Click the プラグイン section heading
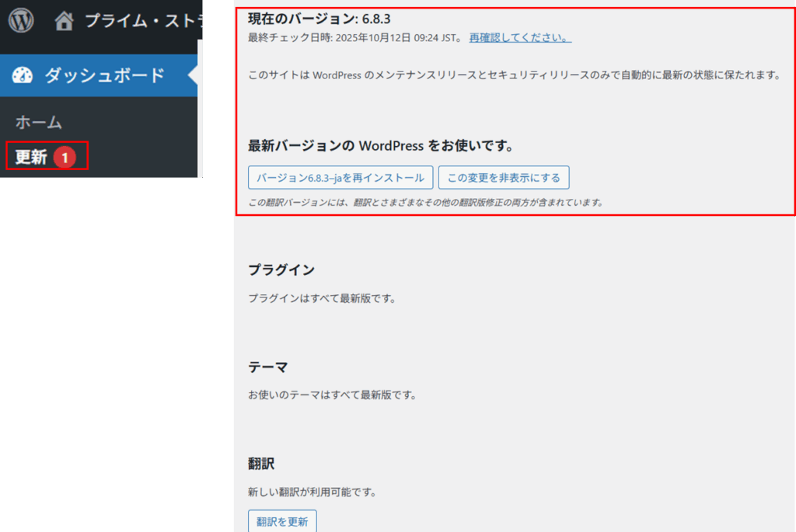Screen dimensions: 796x532 point(281,269)
